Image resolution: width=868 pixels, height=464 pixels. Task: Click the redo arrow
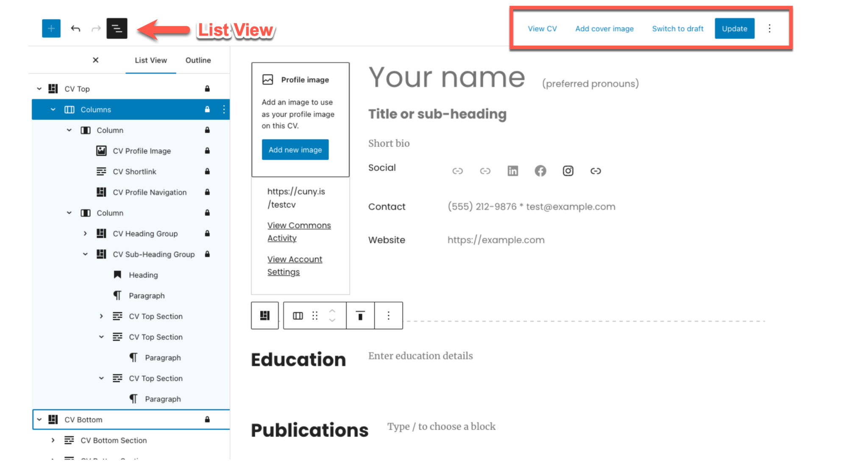(x=96, y=28)
